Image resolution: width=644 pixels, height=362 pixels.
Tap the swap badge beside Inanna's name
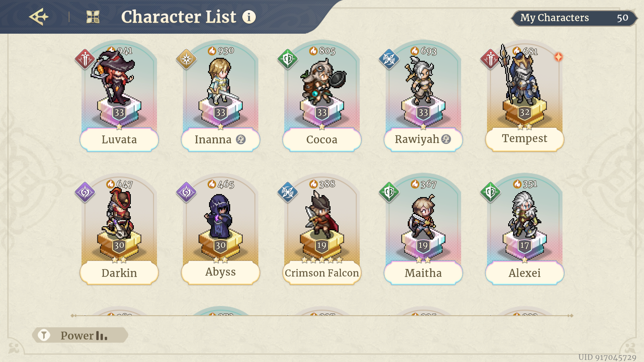241,139
